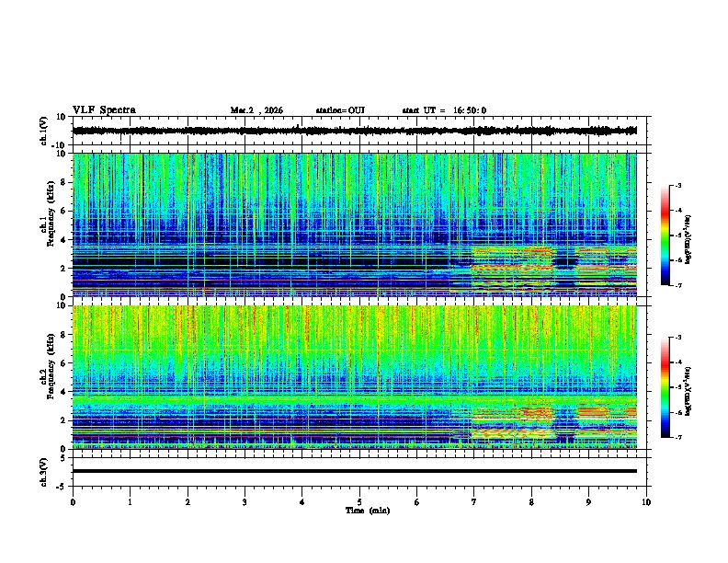Click the "-3" label atop ch.1 color scale
This screenshot has width=728, height=563.
pos(677,185)
